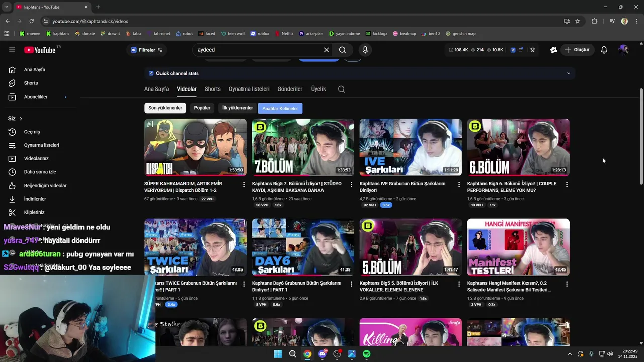Open the faceit bookmark
This screenshot has width=644, height=362.
pyautogui.click(x=207, y=34)
